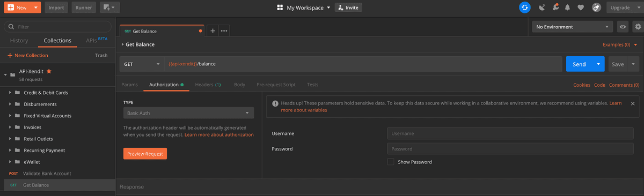This screenshot has height=196, width=644.
Task: Open Comments (0) link
Action: tap(624, 85)
